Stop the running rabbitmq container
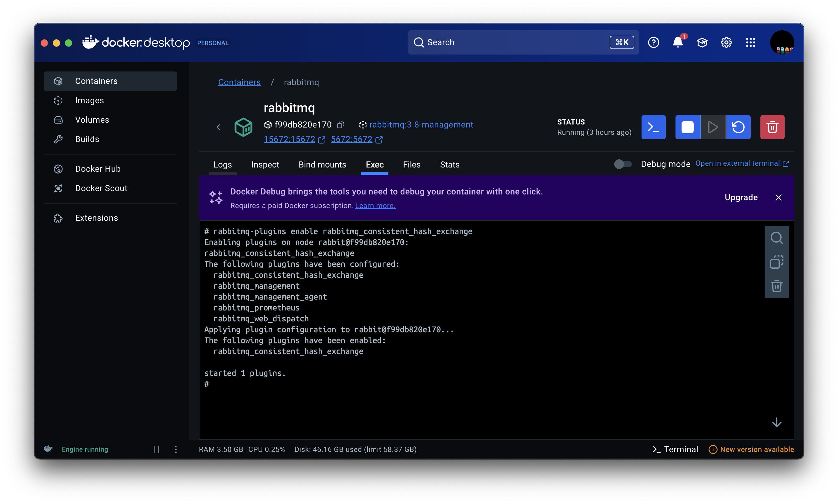The height and width of the screenshot is (504, 838). point(687,127)
